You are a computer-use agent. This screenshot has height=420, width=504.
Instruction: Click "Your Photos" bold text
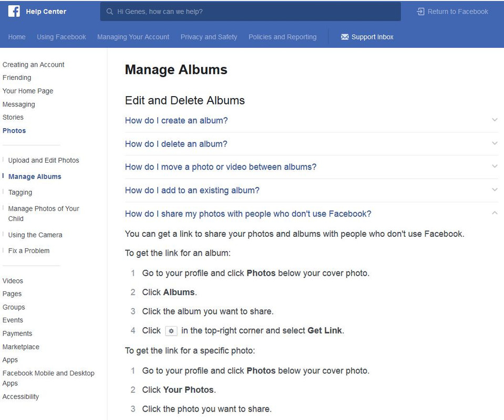pos(188,390)
